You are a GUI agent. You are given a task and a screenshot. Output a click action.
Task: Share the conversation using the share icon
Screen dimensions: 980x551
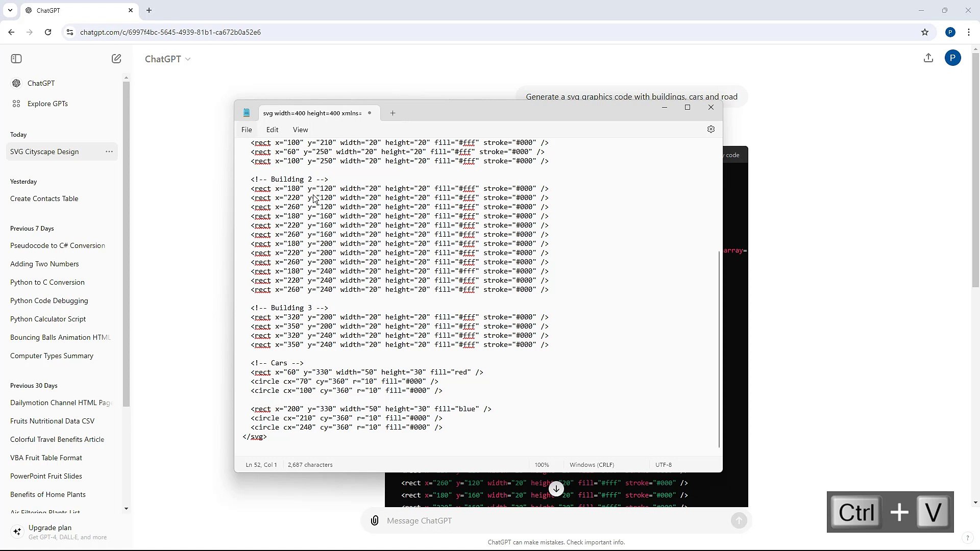928,58
